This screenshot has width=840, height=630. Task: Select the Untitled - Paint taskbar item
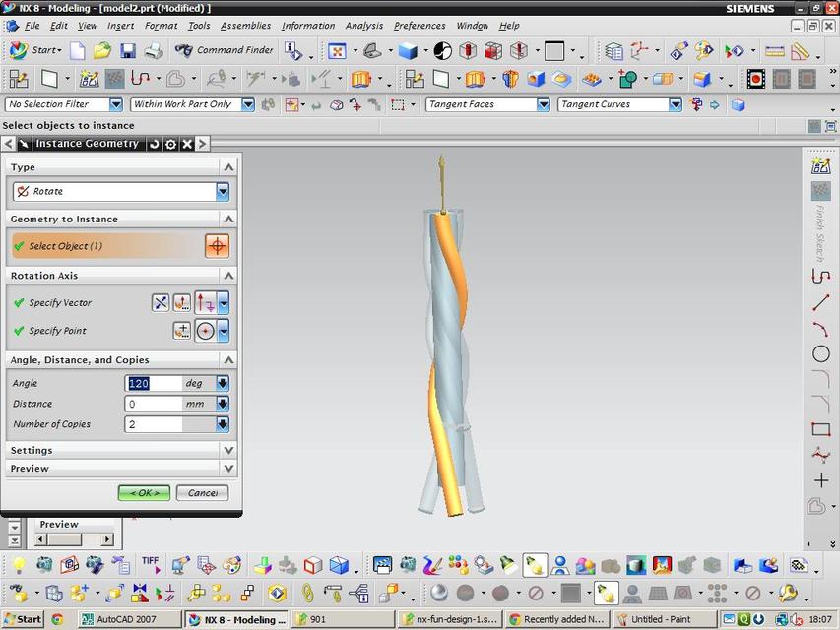[664, 619]
